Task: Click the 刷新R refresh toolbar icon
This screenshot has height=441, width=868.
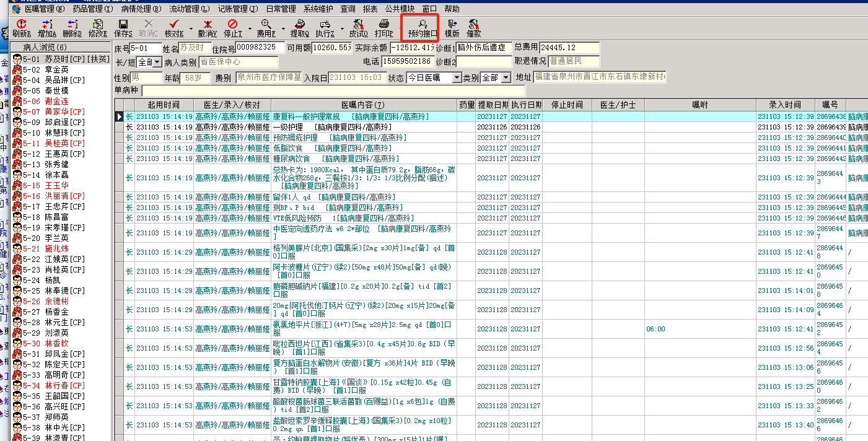Action: point(20,28)
